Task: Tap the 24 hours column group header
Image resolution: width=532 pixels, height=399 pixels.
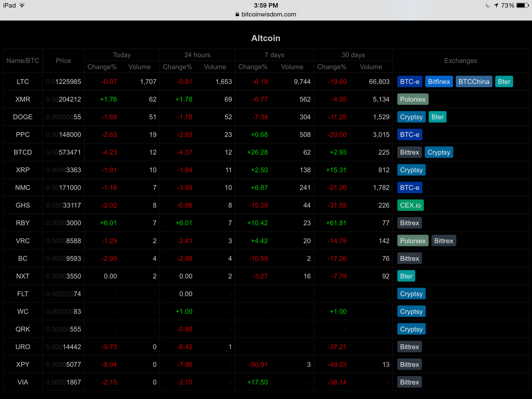Action: point(197,55)
